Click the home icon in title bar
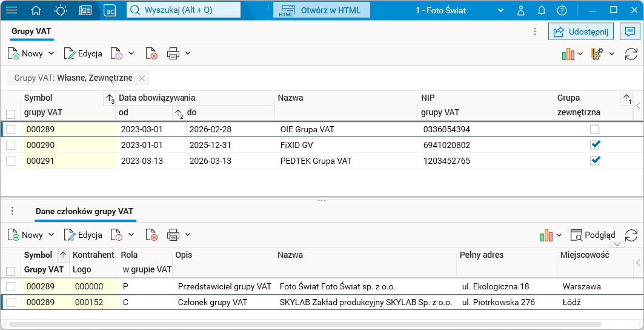The image size is (644, 330). pos(36,10)
